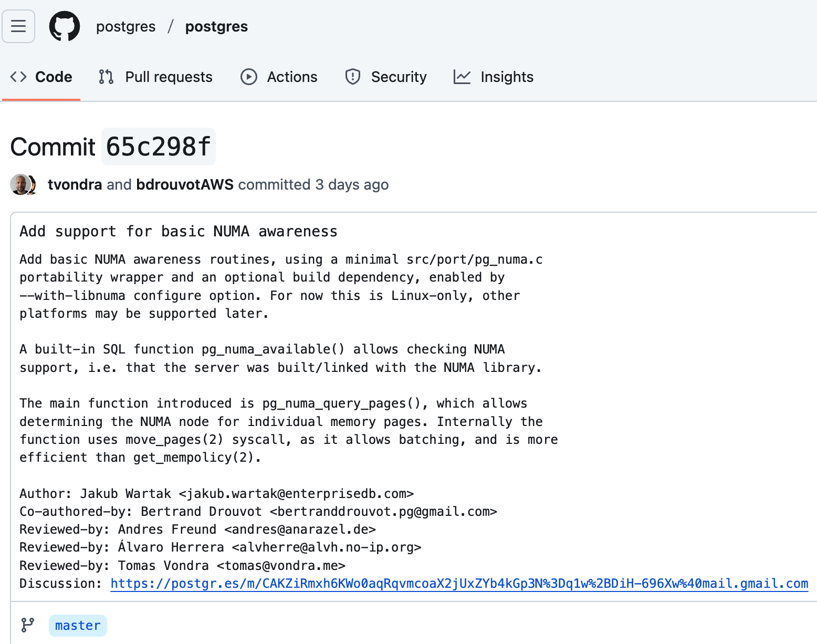Open the Security tab
Screen dimensions: 817x644
[399, 77]
